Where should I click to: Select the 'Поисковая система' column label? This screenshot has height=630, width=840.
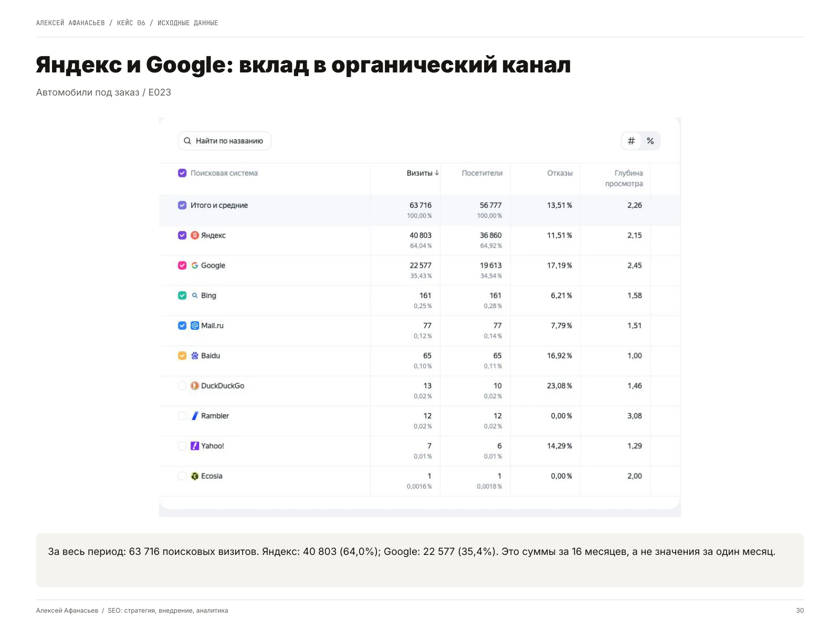pos(224,173)
